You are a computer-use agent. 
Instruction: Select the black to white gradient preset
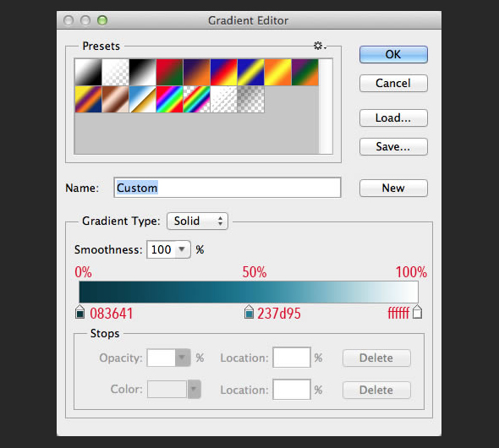tap(143, 72)
